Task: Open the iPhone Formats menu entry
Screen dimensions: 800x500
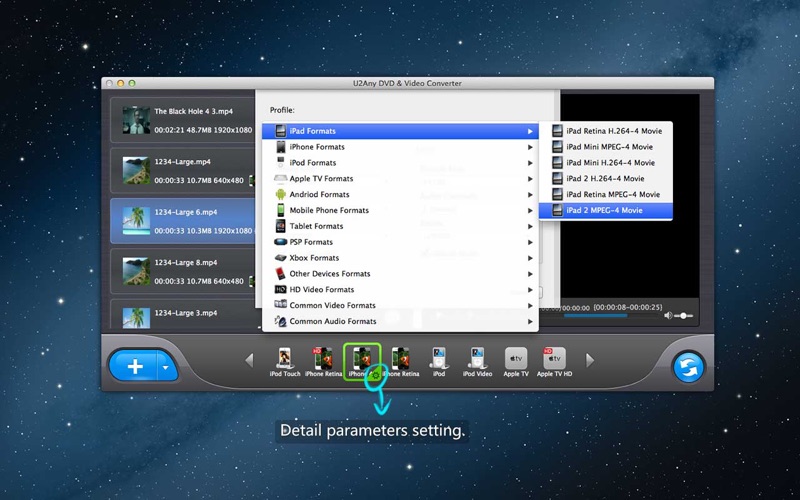Action: click(x=400, y=147)
